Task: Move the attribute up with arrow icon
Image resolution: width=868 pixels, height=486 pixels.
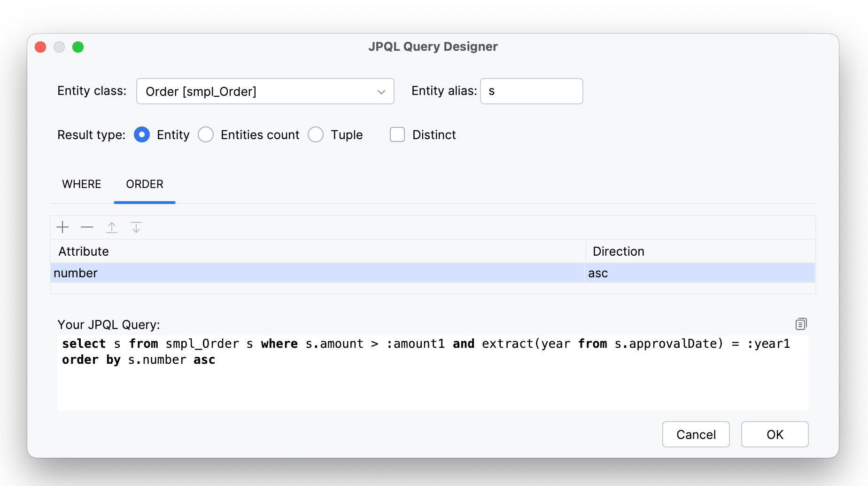Action: coord(112,227)
